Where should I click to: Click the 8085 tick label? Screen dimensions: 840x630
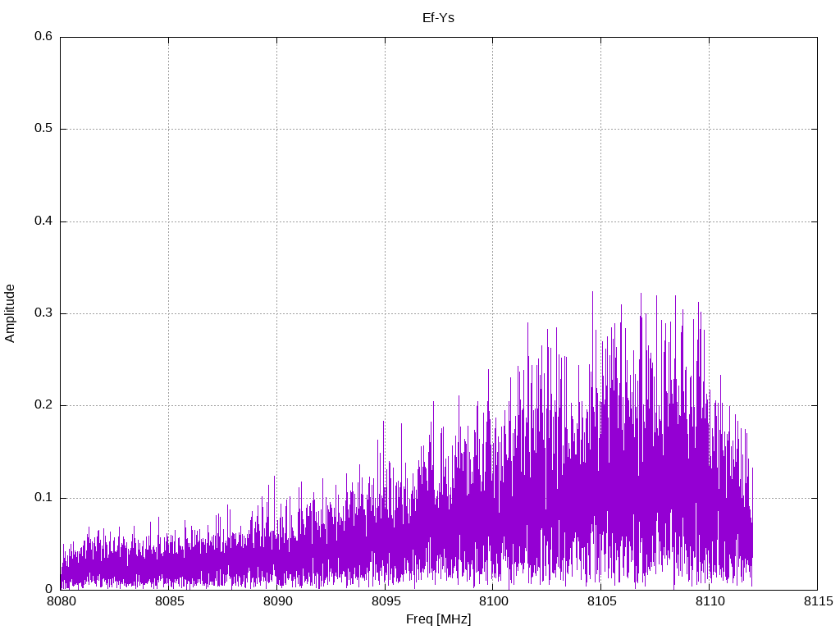169,601
